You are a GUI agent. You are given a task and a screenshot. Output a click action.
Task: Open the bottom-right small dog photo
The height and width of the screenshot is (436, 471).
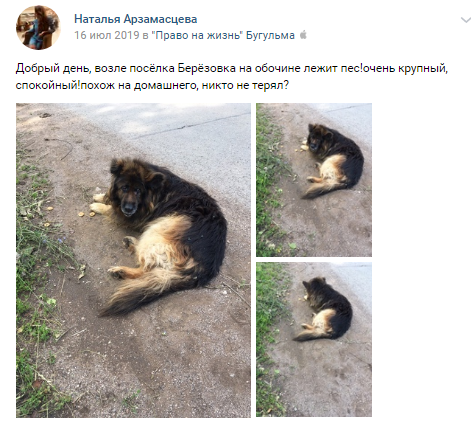pyautogui.click(x=314, y=339)
